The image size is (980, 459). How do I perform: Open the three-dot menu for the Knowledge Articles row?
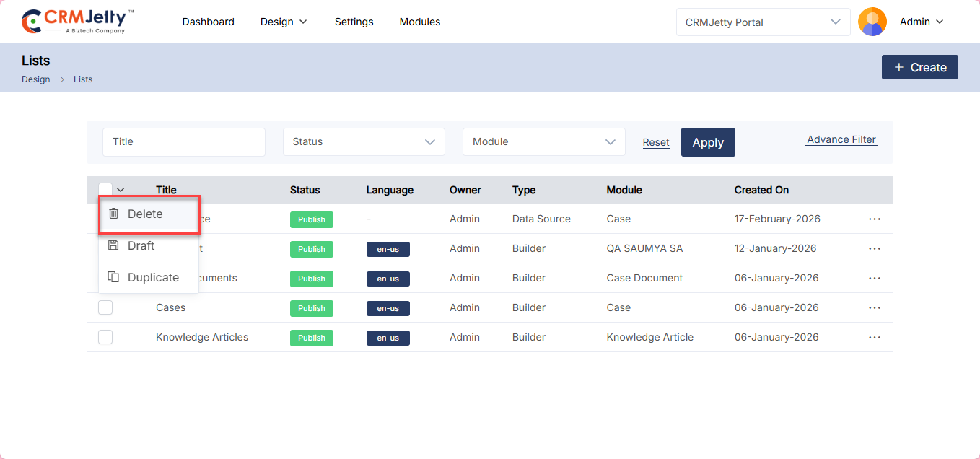(875, 337)
